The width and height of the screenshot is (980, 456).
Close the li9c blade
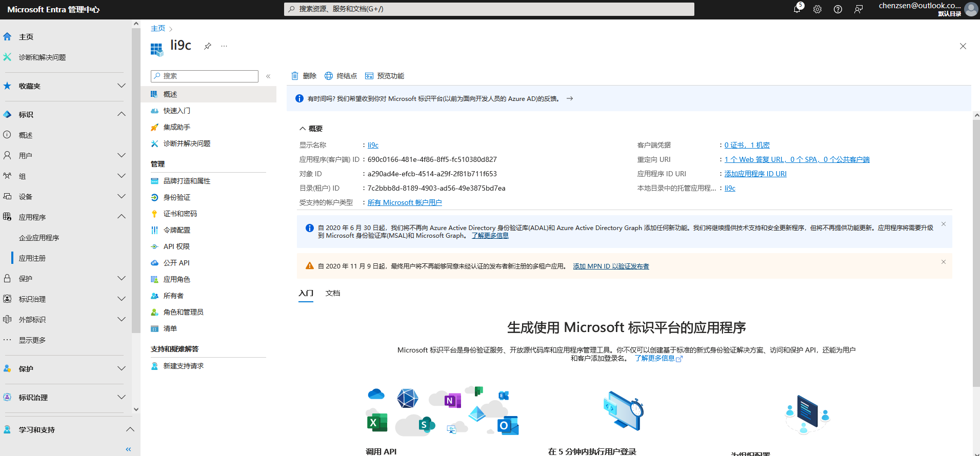pos(963,46)
